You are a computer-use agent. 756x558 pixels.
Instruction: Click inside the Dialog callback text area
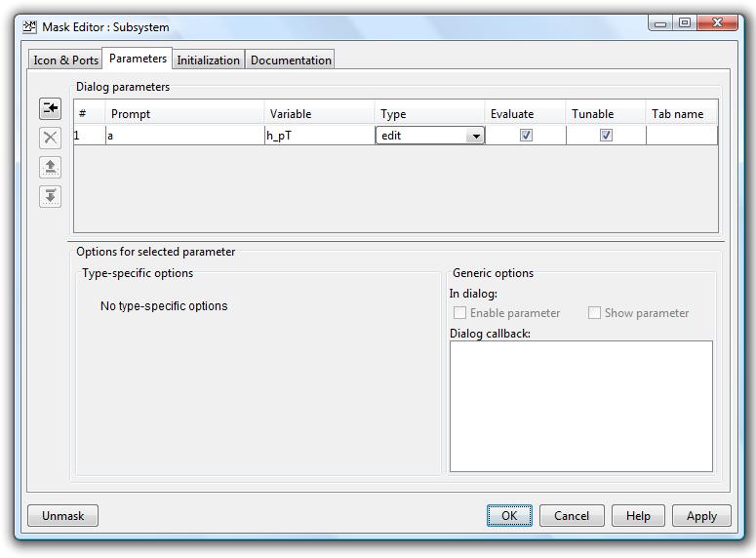click(x=580, y=406)
